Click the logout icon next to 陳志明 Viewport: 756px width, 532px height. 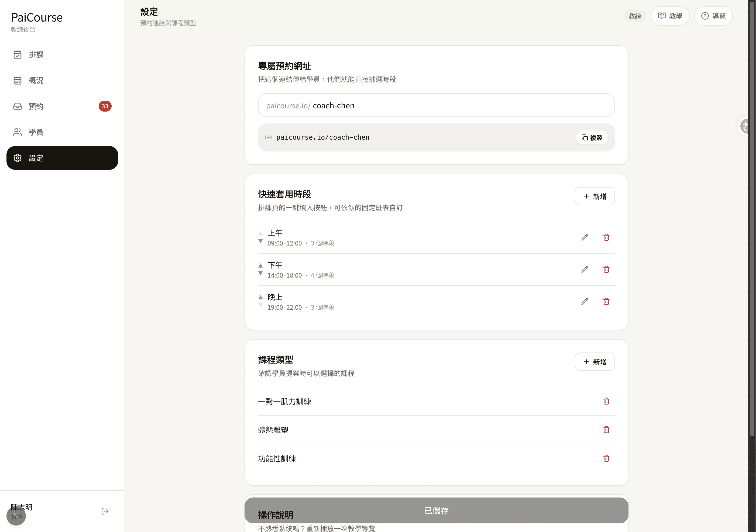tap(105, 511)
